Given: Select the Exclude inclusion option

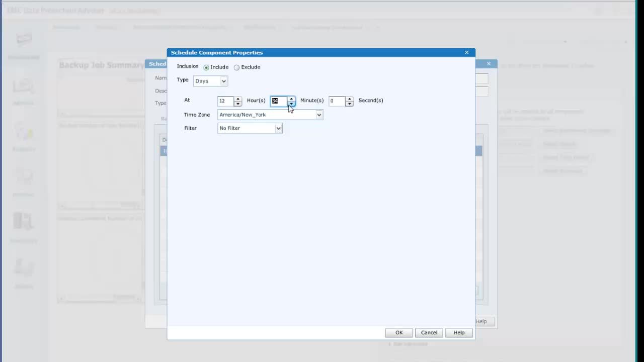Looking at the screenshot, I should pos(236,67).
